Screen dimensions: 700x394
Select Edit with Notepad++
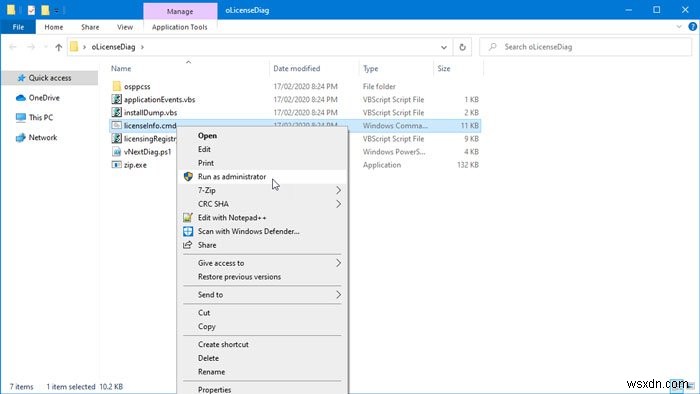[x=232, y=217]
